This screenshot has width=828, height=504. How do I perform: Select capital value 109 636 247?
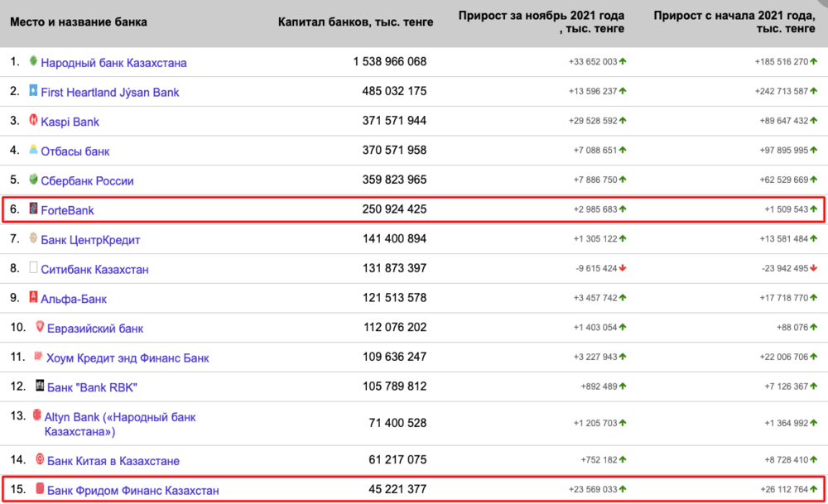click(x=394, y=358)
